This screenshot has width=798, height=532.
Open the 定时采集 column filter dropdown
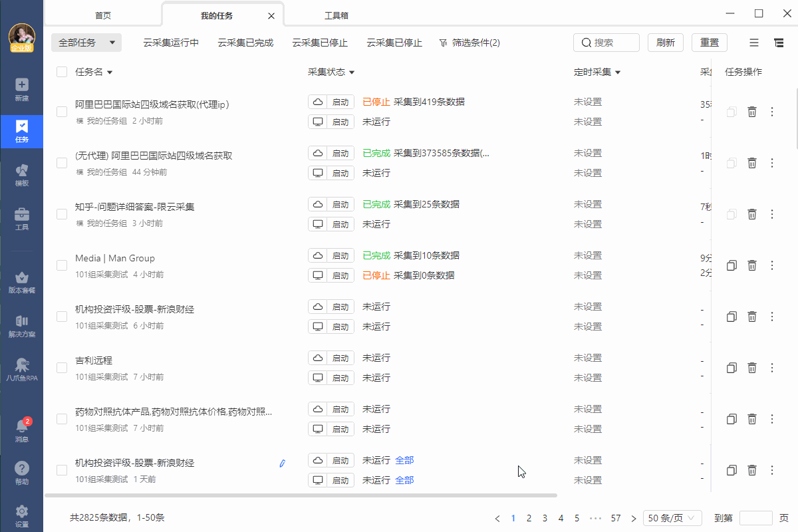click(618, 72)
